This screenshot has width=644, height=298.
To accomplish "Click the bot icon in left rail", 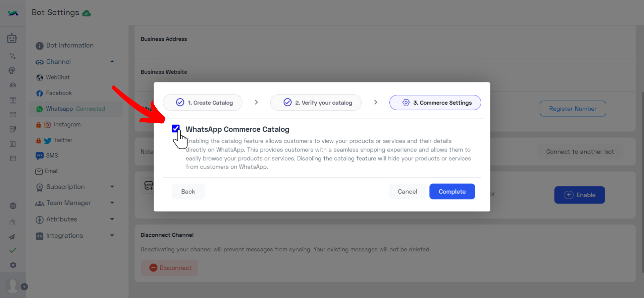I will click(12, 38).
